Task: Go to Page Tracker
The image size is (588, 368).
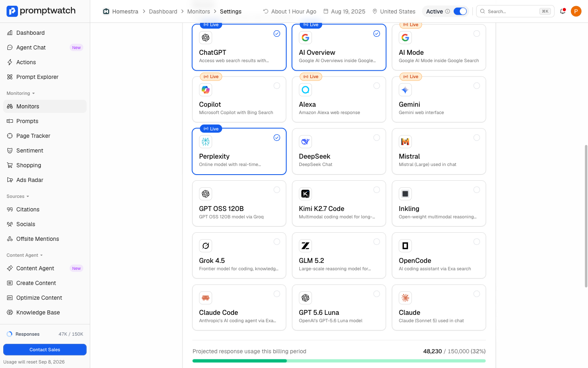Action: coord(45,136)
